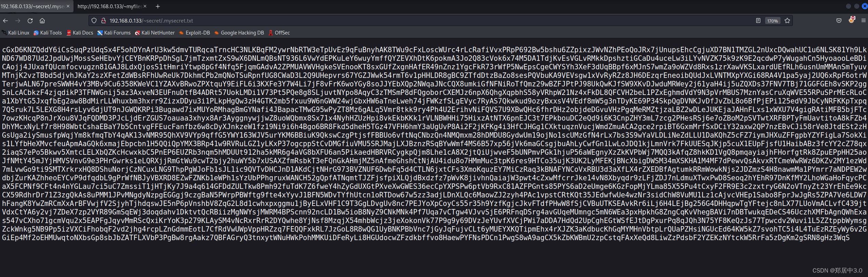Open a new tab with plus button
Viewport: 868px width, 277px height.
coord(158,6)
